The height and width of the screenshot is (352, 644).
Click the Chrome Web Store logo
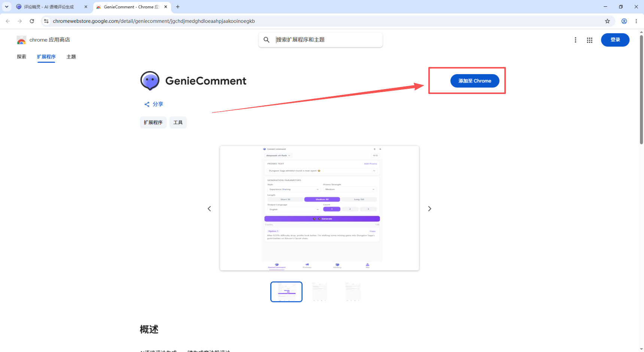pyautogui.click(x=21, y=40)
